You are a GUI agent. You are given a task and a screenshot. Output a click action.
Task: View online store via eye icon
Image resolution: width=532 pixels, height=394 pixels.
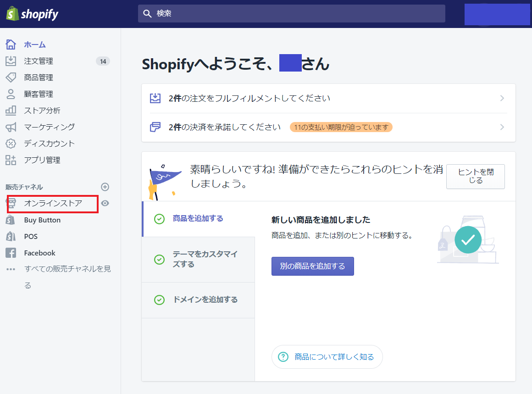point(105,203)
